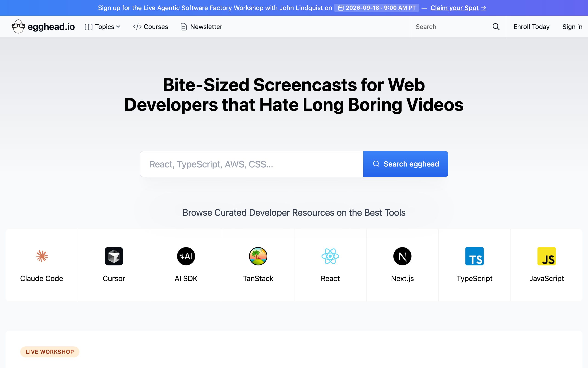The width and height of the screenshot is (588, 368).
Task: Go to Enroll Today
Action: pos(531,27)
